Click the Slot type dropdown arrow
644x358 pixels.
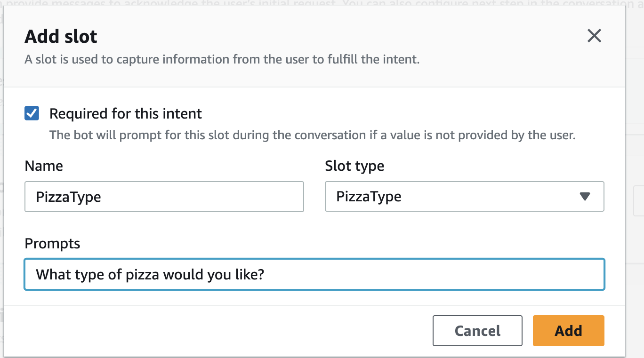tap(585, 197)
